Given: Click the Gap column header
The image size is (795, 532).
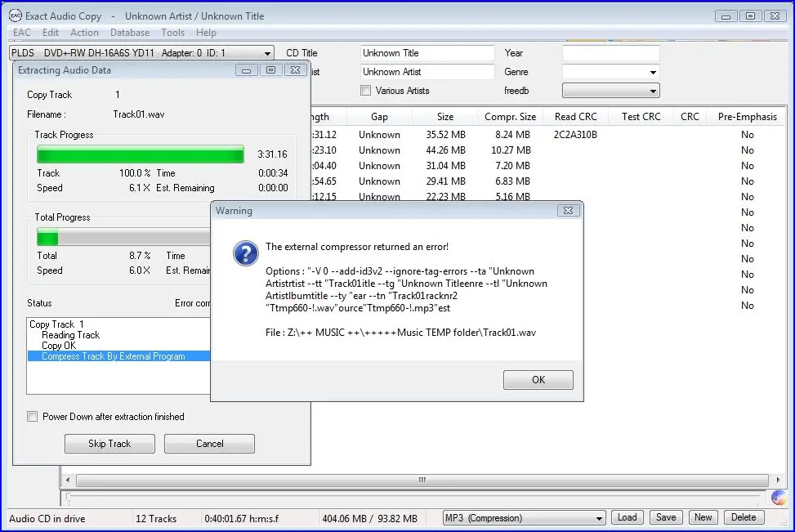Looking at the screenshot, I should pos(379,117).
